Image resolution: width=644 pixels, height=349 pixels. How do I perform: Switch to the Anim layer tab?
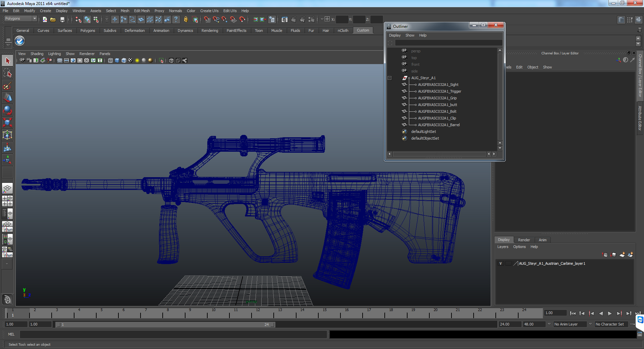pyautogui.click(x=543, y=240)
